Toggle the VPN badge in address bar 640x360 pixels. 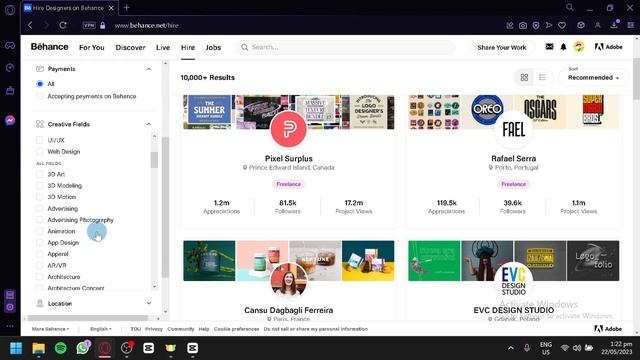[x=89, y=25]
